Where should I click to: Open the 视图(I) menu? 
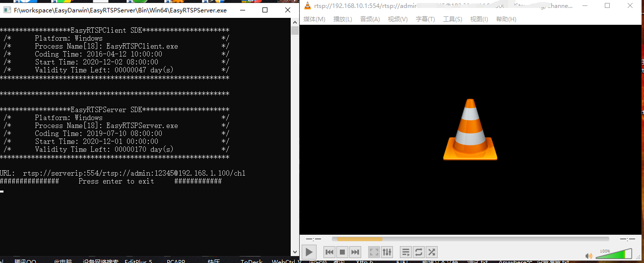(x=479, y=19)
